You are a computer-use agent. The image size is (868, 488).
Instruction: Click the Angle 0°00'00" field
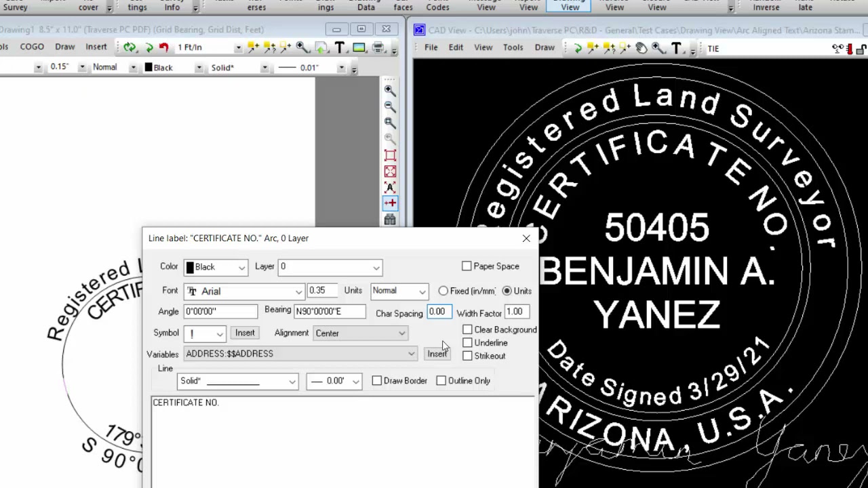(x=220, y=312)
